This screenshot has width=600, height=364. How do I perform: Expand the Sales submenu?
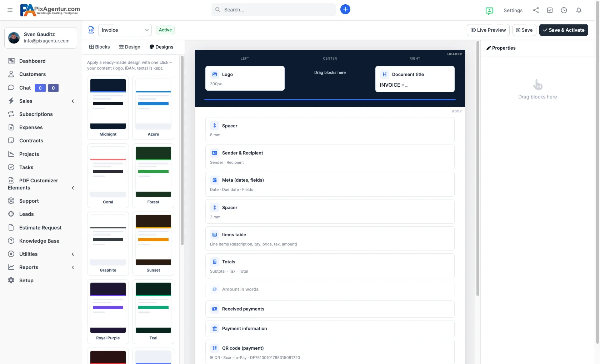click(x=73, y=101)
